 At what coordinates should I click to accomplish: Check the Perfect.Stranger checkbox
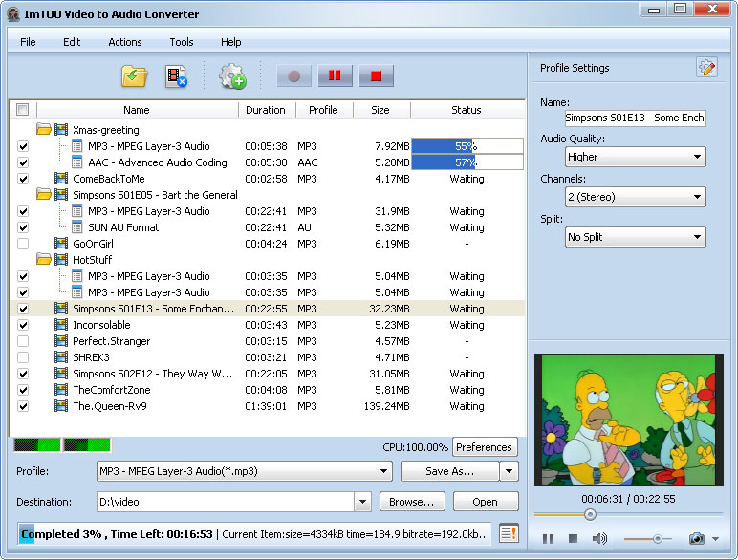(x=23, y=341)
